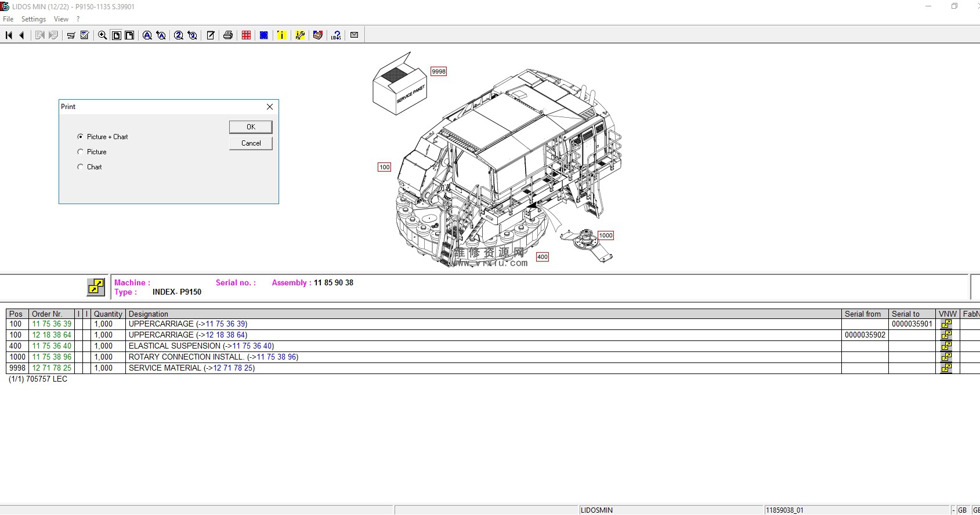Click the shopping cart toolbar icon
980x515 pixels.
coord(71,35)
